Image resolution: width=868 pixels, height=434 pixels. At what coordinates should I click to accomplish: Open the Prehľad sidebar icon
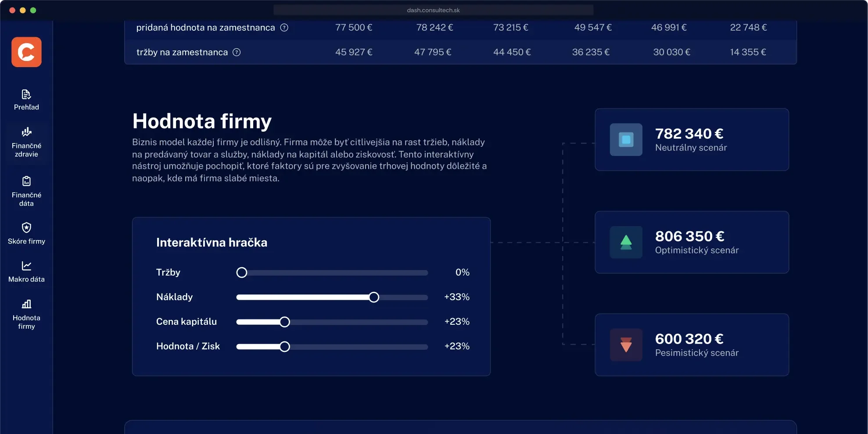(26, 94)
